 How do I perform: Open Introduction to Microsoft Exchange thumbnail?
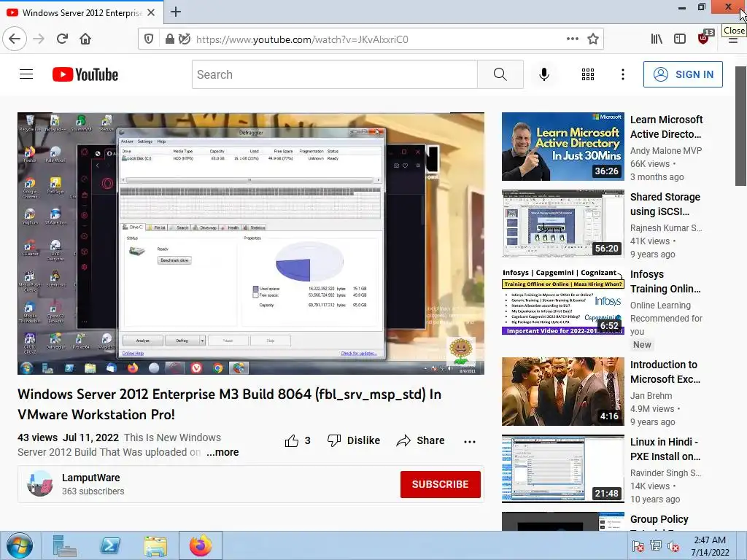pos(562,392)
